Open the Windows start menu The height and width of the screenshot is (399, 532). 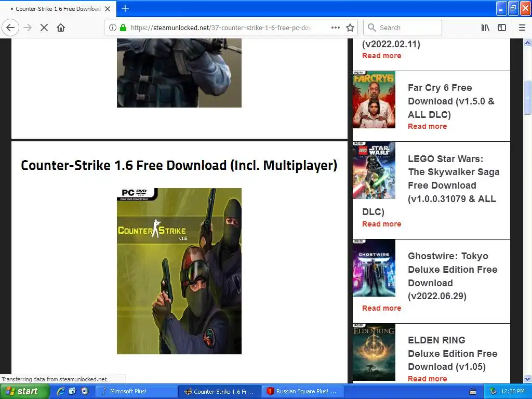(24, 391)
